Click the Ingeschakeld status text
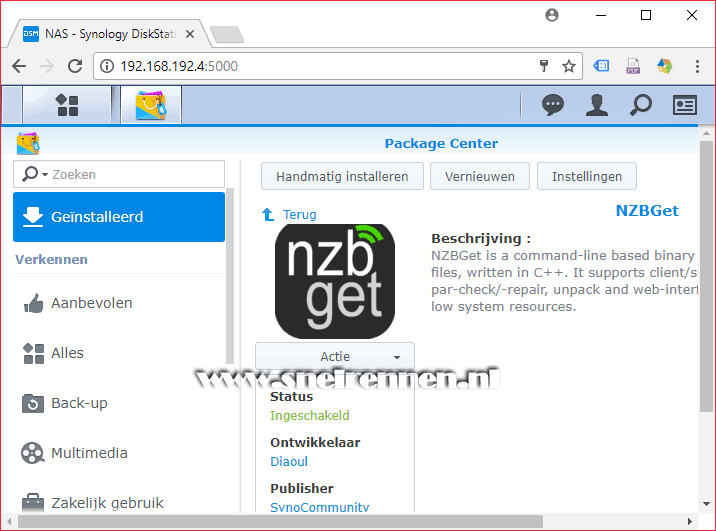The width and height of the screenshot is (716, 531). 310,415
